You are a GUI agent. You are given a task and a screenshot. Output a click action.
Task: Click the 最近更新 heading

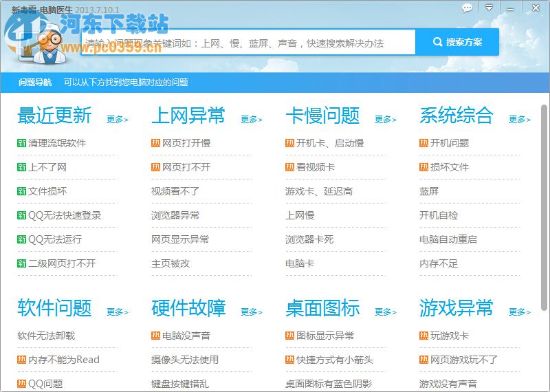coord(54,116)
